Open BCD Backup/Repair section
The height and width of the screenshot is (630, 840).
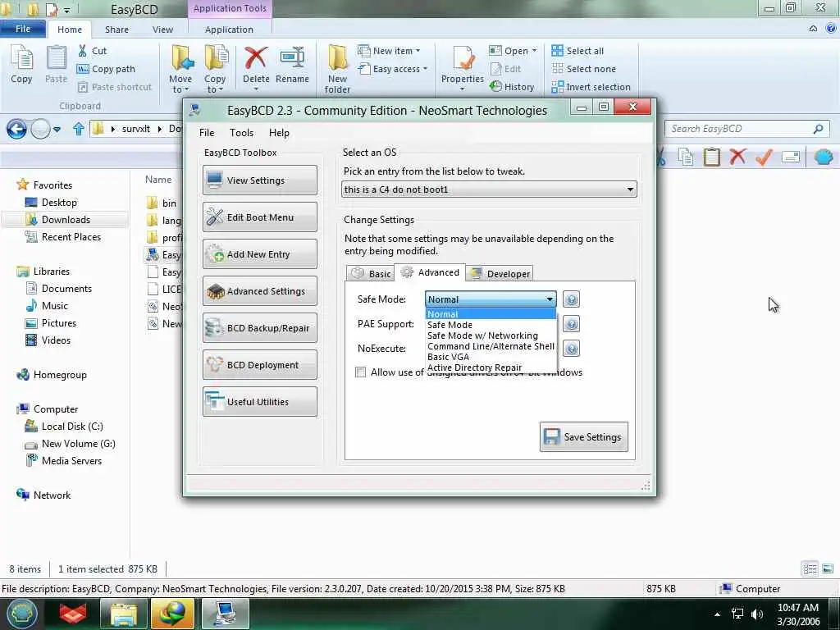pyautogui.click(x=260, y=328)
